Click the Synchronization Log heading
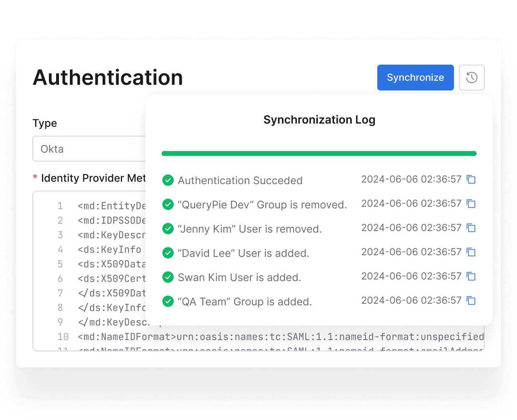Image resolution: width=517 pixels, height=420 pixels. [319, 120]
